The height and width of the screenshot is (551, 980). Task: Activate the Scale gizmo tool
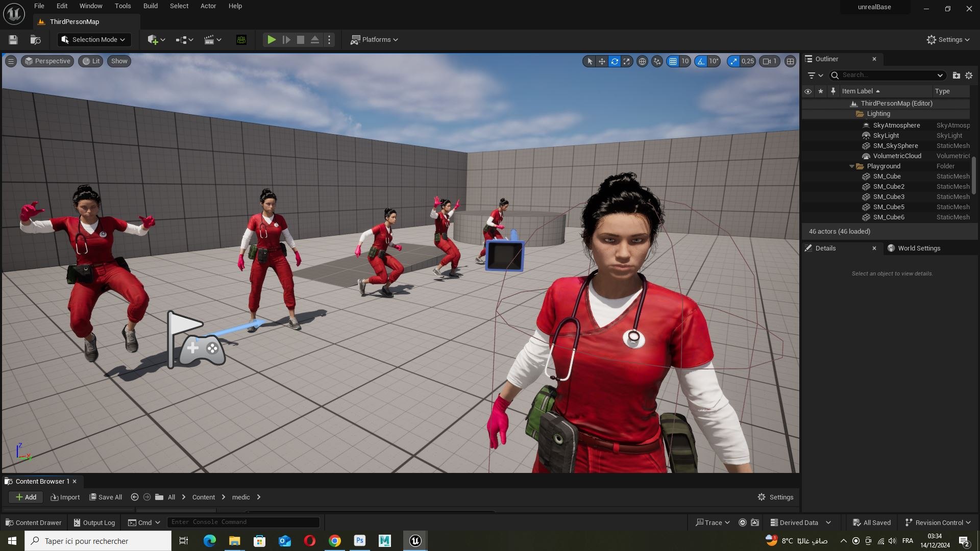pos(627,61)
